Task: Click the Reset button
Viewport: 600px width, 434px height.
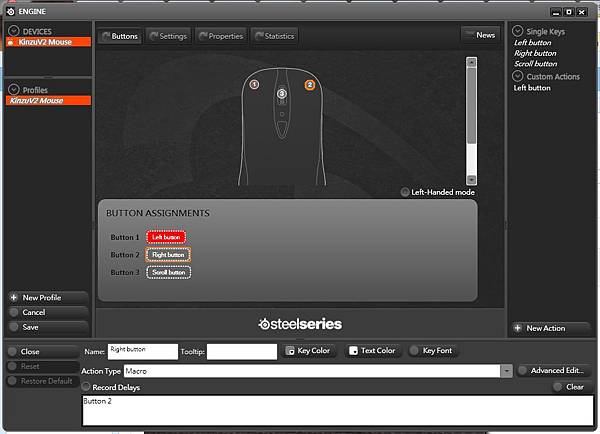Action: click(x=43, y=367)
